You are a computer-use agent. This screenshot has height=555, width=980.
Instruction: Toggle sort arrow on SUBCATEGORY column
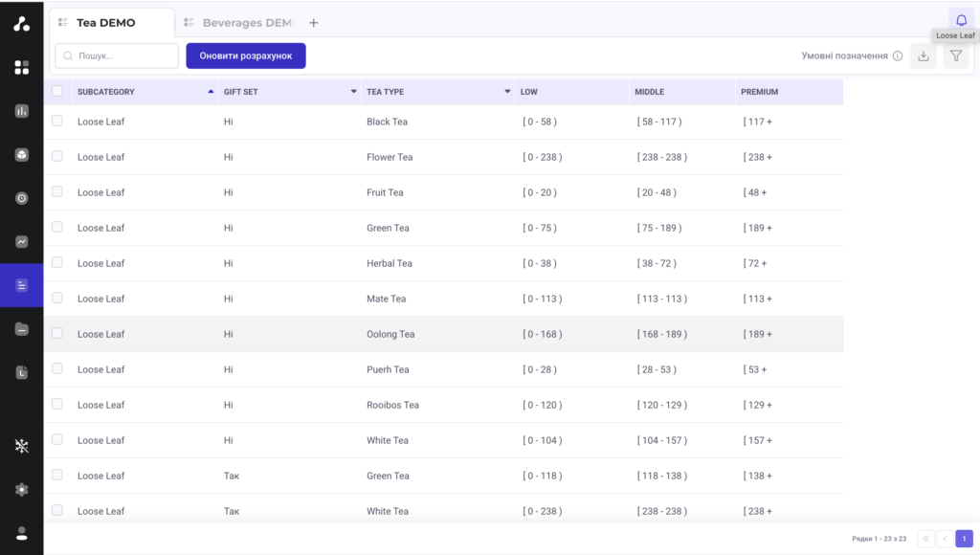pos(211,91)
